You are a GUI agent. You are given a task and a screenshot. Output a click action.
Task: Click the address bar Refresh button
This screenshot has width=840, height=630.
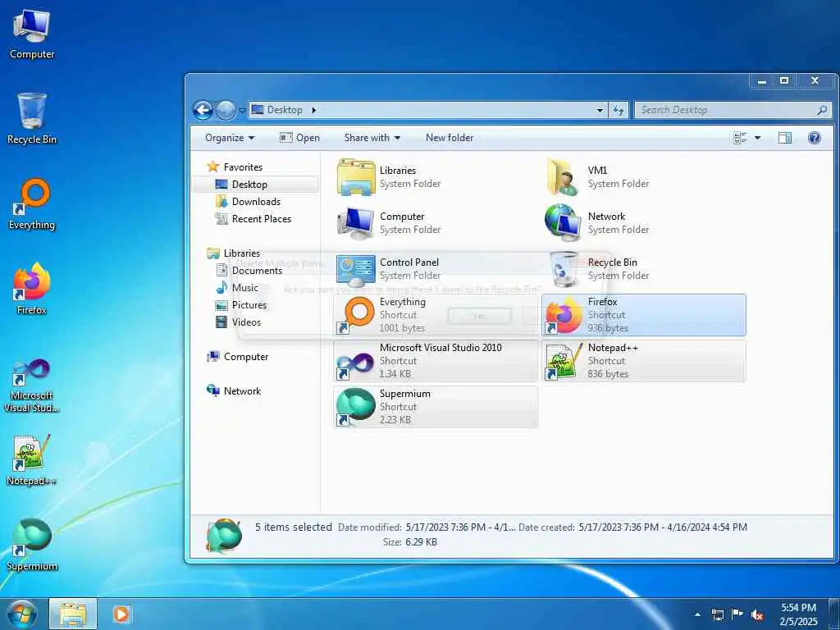coord(619,111)
